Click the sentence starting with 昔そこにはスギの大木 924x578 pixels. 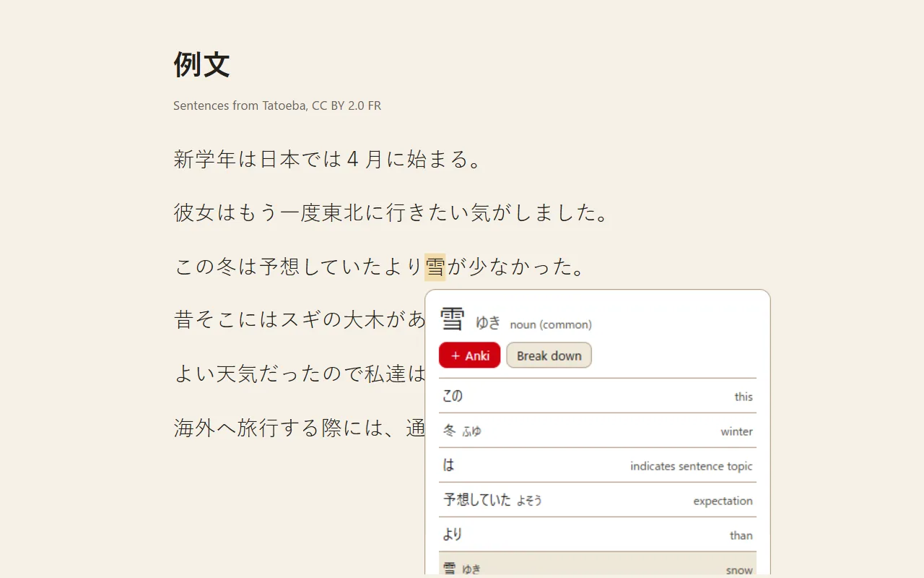(300, 319)
